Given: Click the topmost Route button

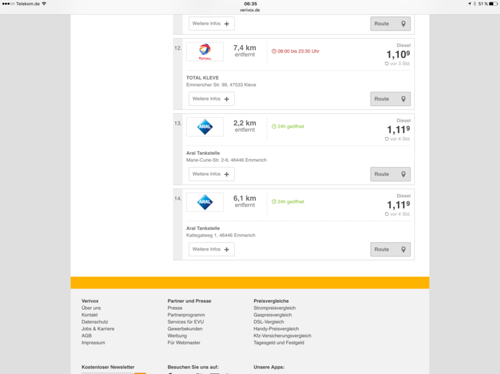Looking at the screenshot, I should (x=390, y=24).
